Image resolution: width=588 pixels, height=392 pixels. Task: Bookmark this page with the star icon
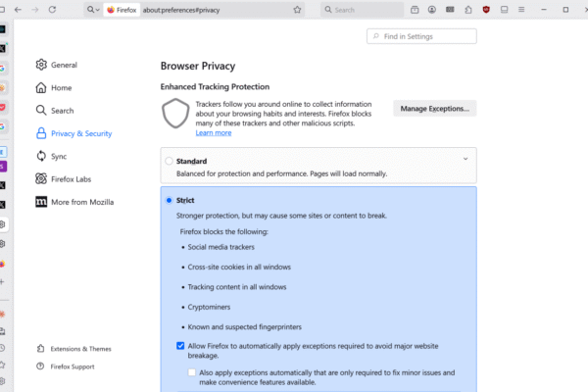(x=297, y=10)
